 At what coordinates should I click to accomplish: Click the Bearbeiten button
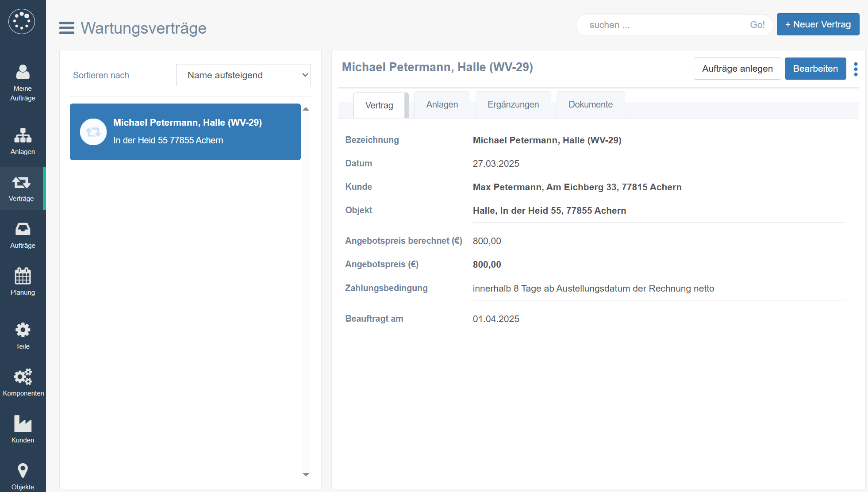[x=815, y=69]
